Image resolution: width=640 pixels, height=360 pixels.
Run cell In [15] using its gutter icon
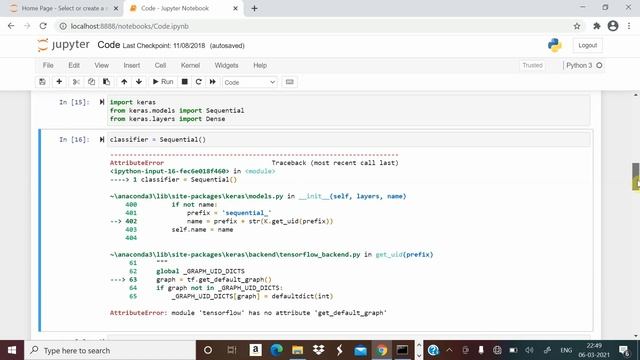point(102,102)
